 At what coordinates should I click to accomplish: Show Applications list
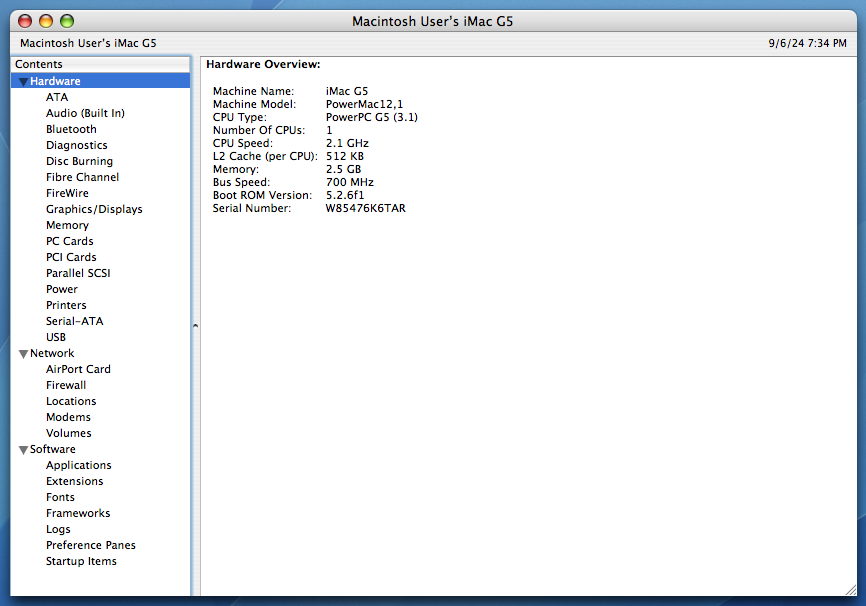coord(79,466)
